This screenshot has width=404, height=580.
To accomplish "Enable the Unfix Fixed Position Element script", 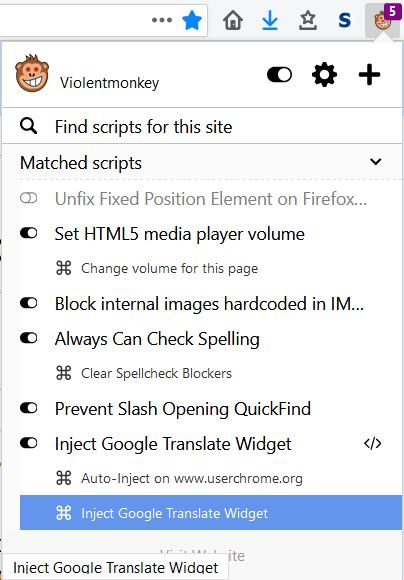I will point(28,199).
